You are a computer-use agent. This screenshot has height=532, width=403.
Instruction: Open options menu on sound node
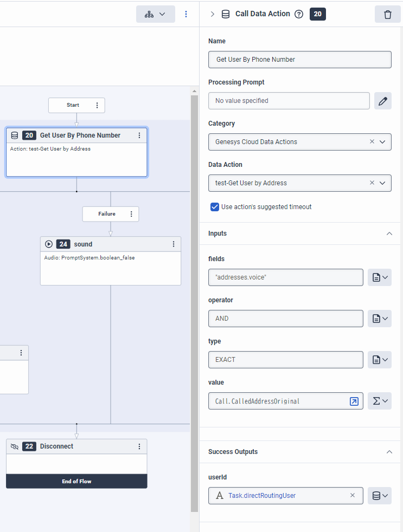pos(174,244)
